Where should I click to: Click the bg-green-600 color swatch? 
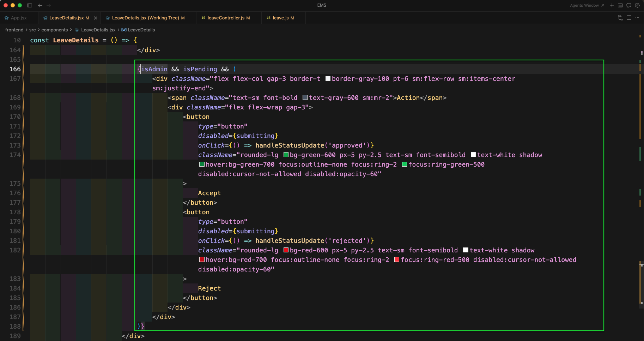(x=286, y=155)
